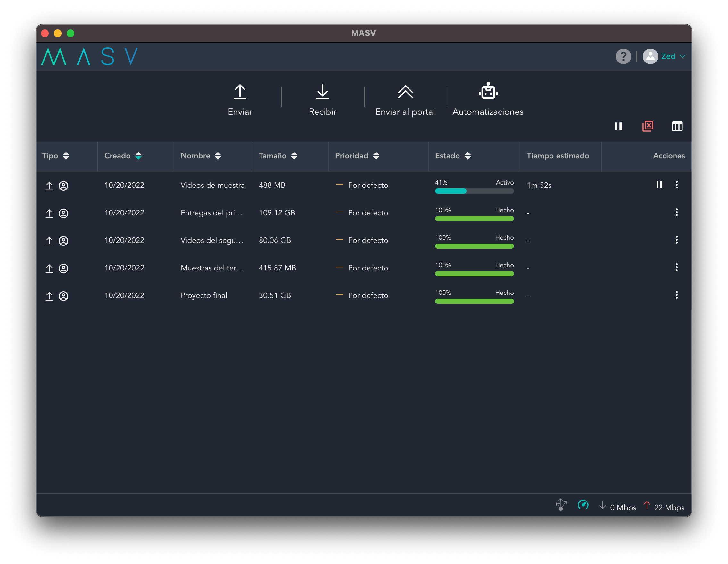Click the Videos del segu… transfer name

[212, 240]
